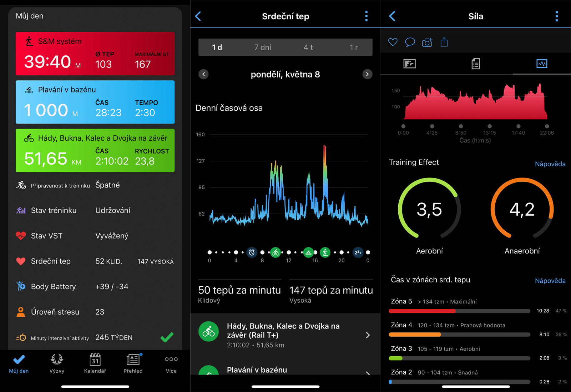571x392 pixels.
Task: Open Minuty intenzivní aktivity row
Action: [95, 337]
